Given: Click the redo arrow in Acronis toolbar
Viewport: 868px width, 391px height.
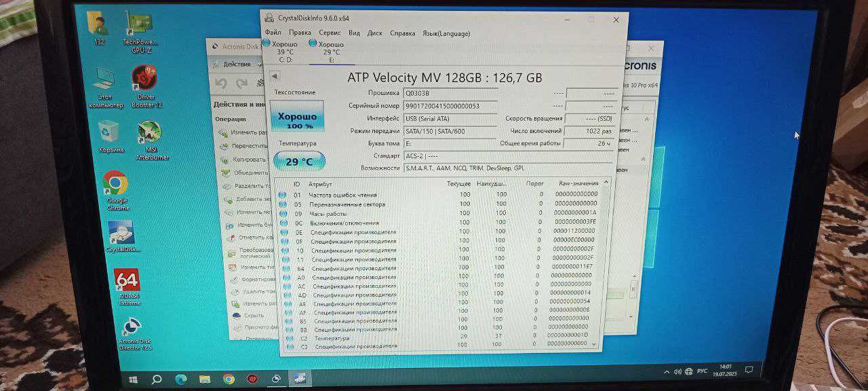Looking at the screenshot, I should point(241,83).
